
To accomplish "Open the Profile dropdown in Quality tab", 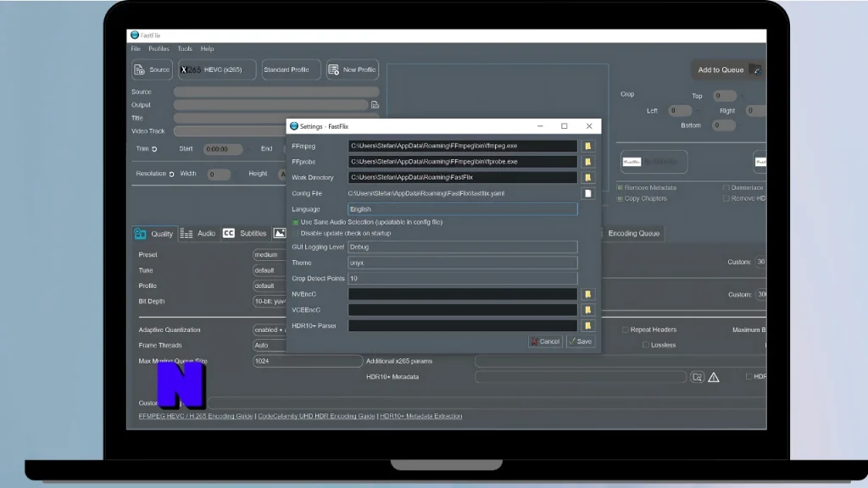I will tap(270, 286).
